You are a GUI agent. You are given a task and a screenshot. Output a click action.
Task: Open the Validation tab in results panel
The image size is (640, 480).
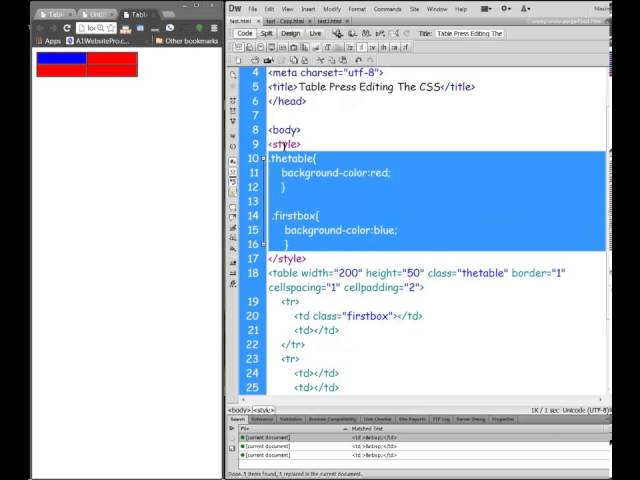pyautogui.click(x=291, y=419)
